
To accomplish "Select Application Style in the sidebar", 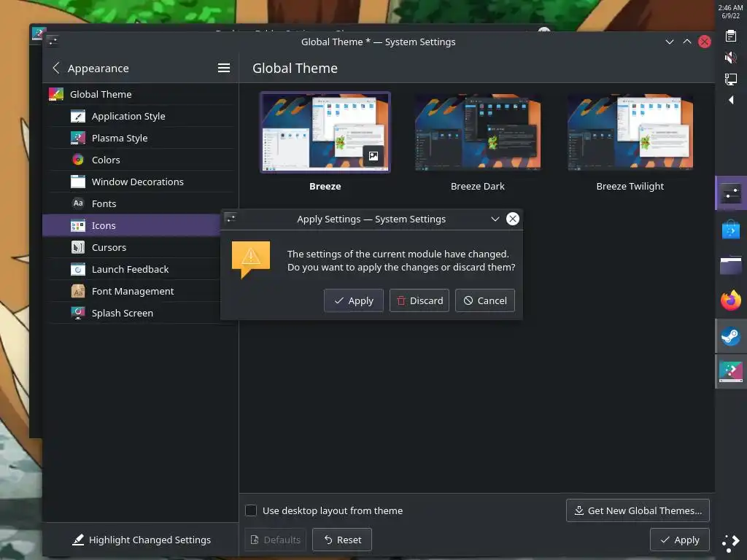I will (142, 116).
